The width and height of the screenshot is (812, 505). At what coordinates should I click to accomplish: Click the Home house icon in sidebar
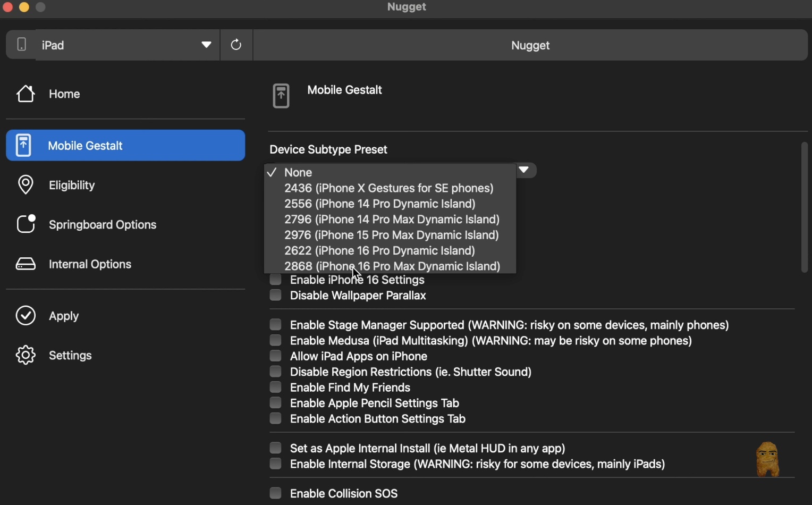pos(26,94)
